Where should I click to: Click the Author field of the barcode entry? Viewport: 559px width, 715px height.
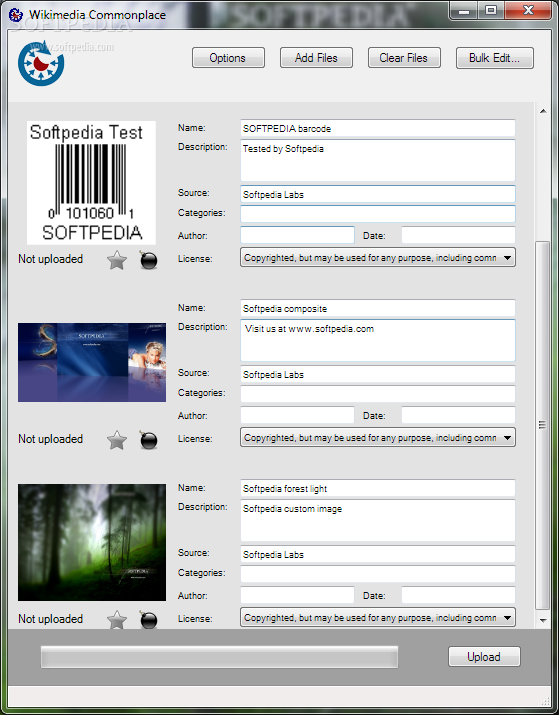[x=297, y=235]
